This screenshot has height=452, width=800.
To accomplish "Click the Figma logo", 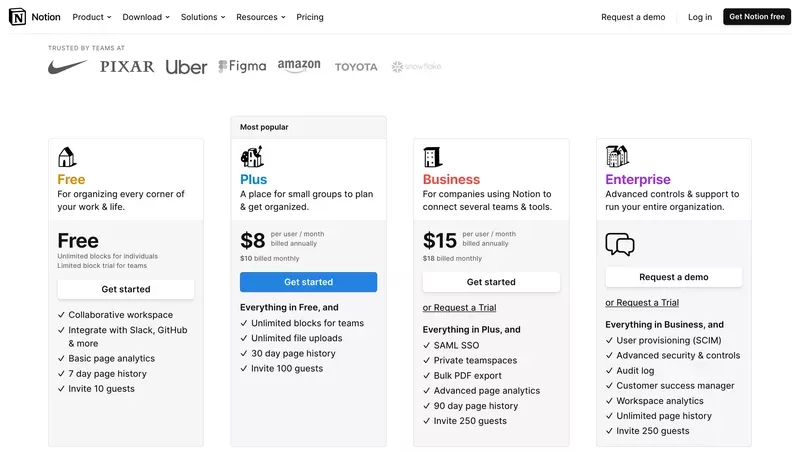I will [242, 66].
